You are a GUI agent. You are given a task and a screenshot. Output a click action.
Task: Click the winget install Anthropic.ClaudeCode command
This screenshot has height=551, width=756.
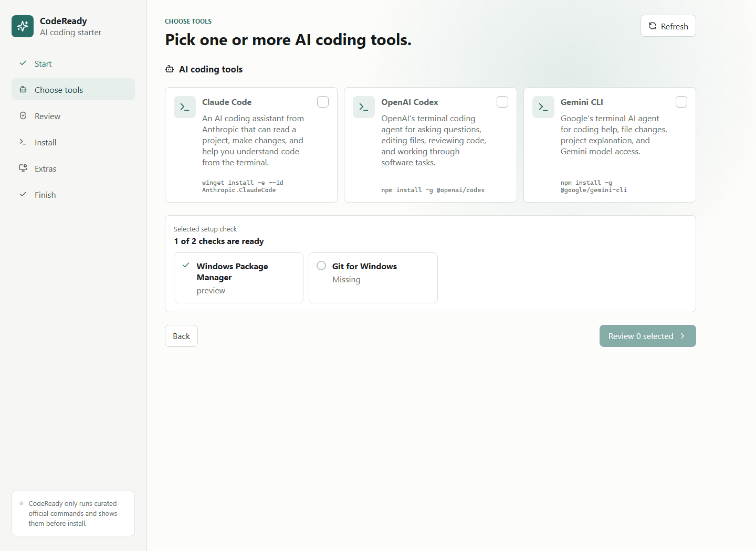243,186
